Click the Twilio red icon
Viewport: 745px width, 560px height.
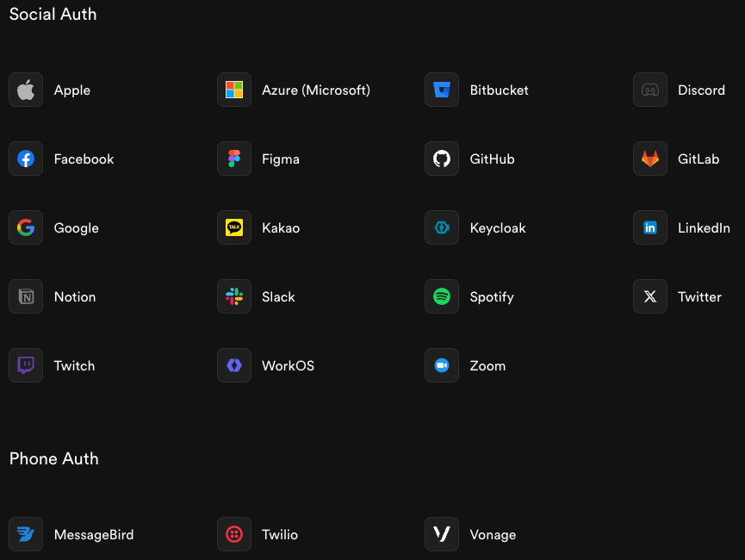click(234, 534)
